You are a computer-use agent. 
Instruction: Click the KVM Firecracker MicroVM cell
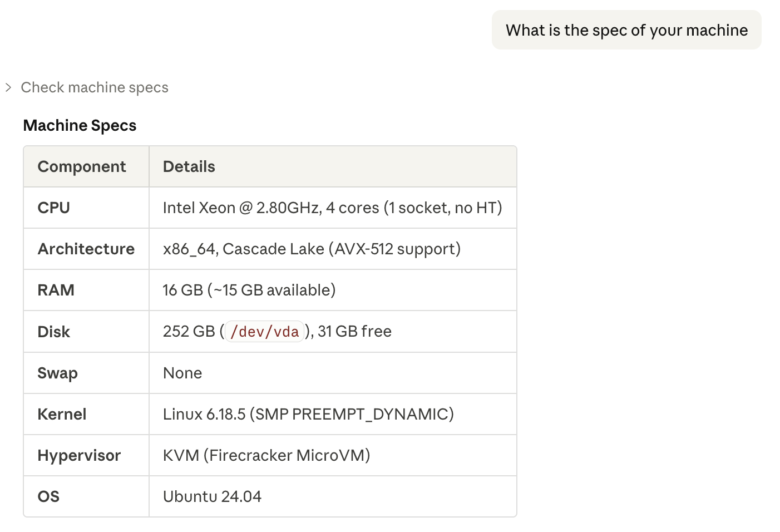266,455
